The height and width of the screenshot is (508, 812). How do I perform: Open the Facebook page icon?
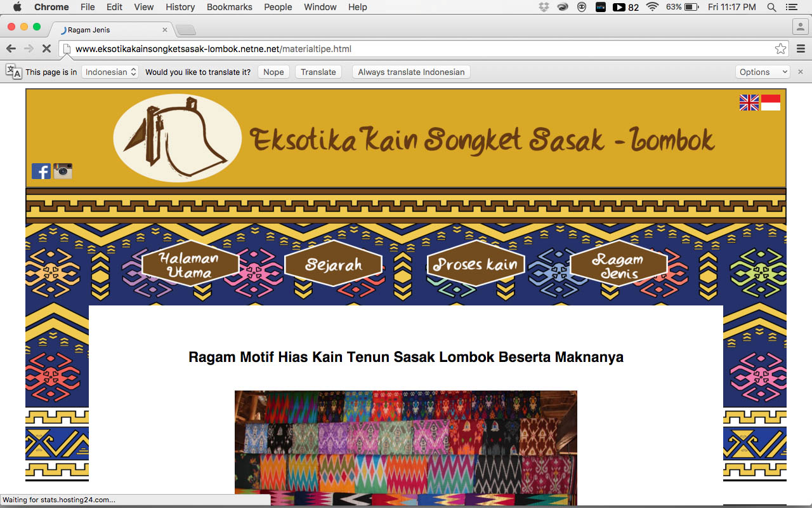pyautogui.click(x=41, y=171)
